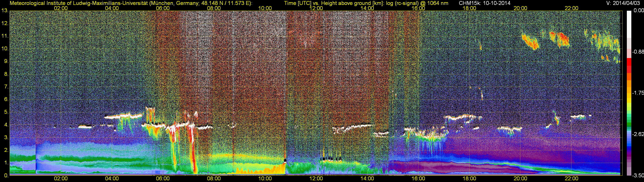644x182 pixels.
Task: Click the 8 km height axis label
Action: click(x=6, y=74)
